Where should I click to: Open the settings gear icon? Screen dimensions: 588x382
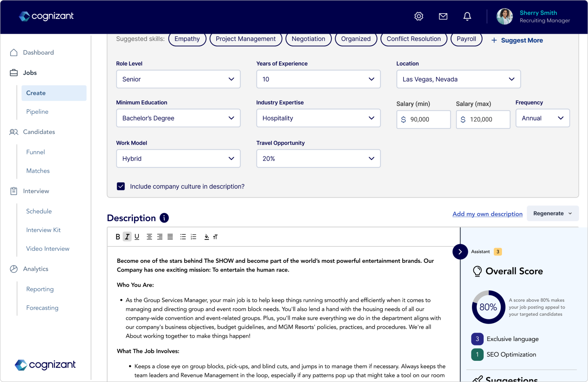pyautogui.click(x=418, y=16)
